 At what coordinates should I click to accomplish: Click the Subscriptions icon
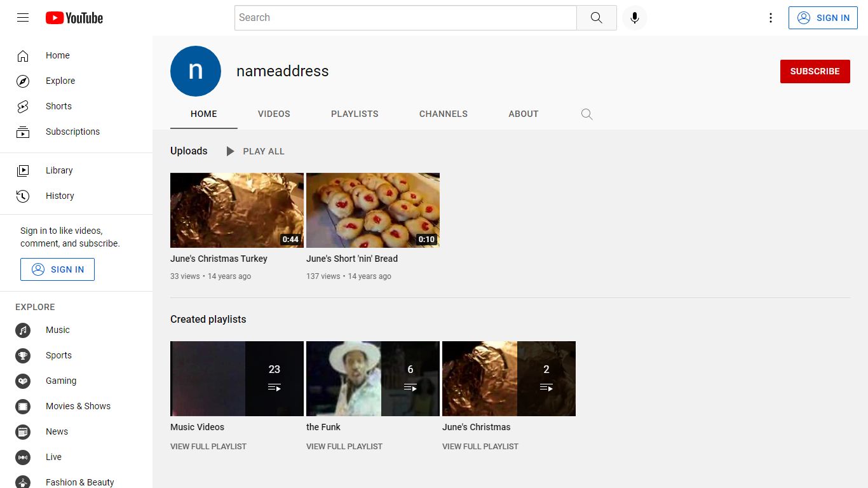click(23, 132)
